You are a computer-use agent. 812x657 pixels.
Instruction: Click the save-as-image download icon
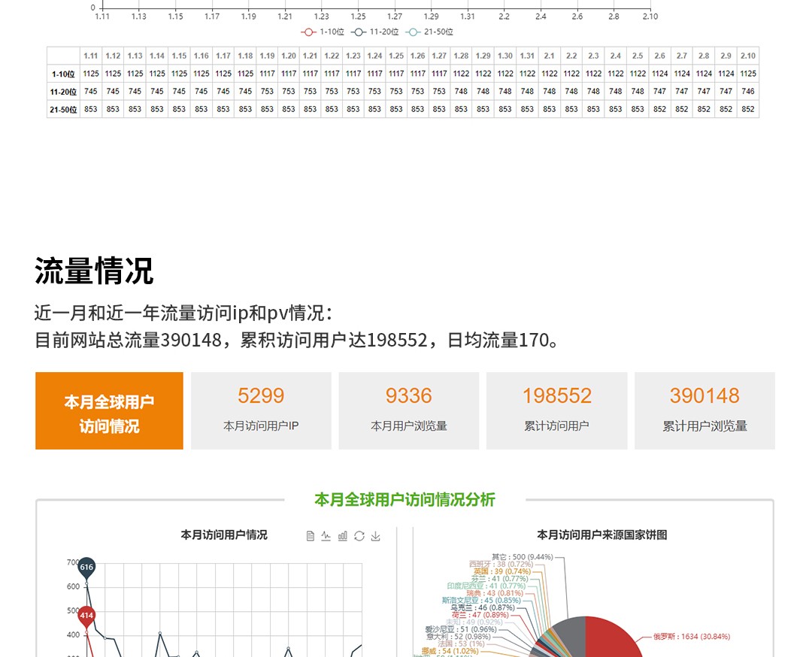376,536
